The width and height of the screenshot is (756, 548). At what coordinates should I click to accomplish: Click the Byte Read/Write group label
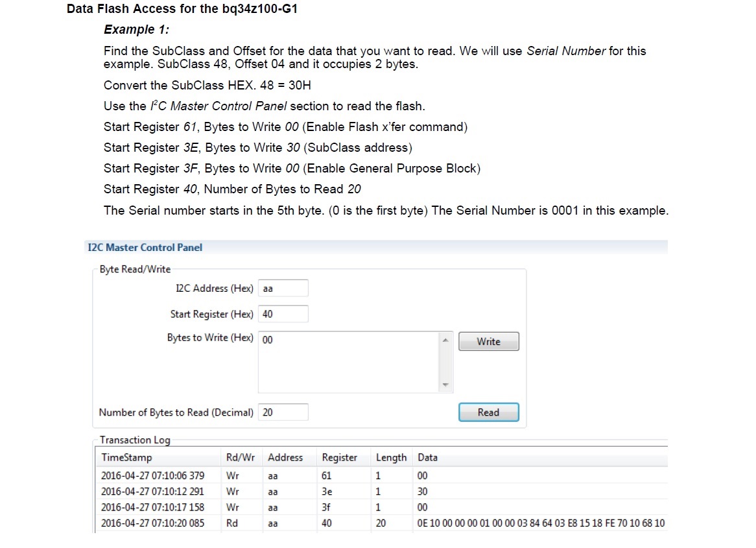(x=135, y=269)
